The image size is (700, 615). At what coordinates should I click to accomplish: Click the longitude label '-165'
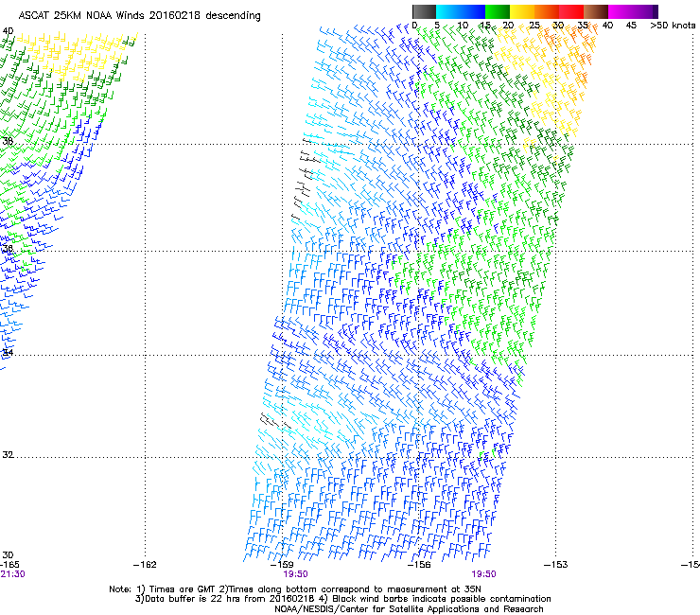tap(9, 565)
